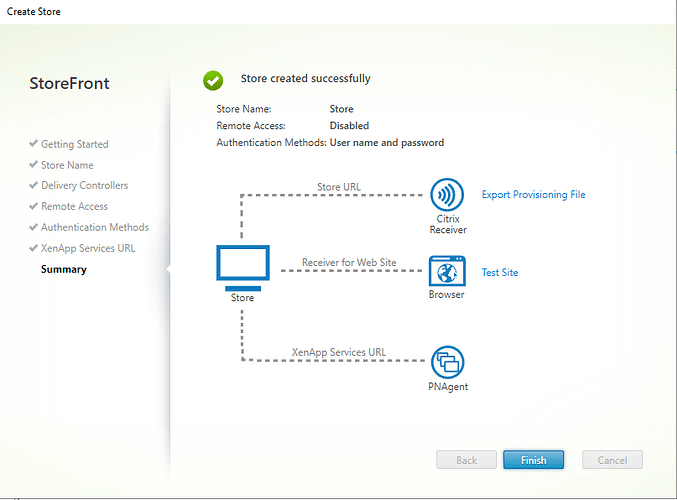Screen dimensions: 677x500
Task: Select the Summary wizard step
Action: (63, 269)
